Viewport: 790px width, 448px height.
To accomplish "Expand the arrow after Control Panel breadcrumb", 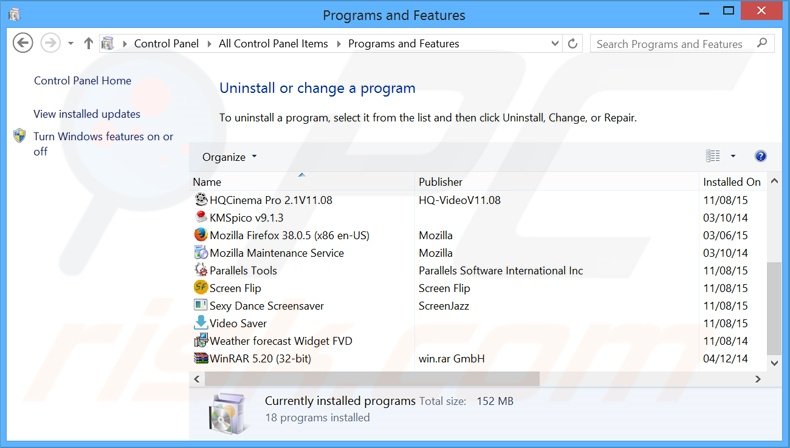I will click(x=209, y=44).
